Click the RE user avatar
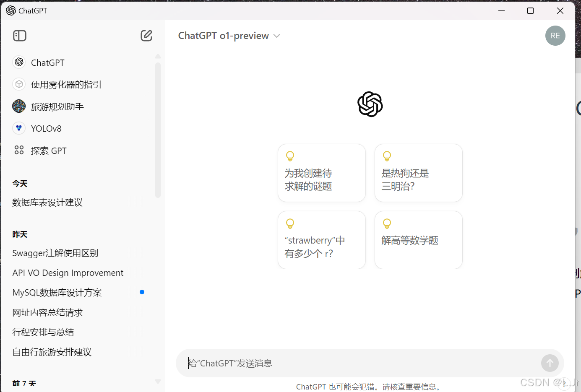Viewport: 581px width, 392px height. pos(555,36)
